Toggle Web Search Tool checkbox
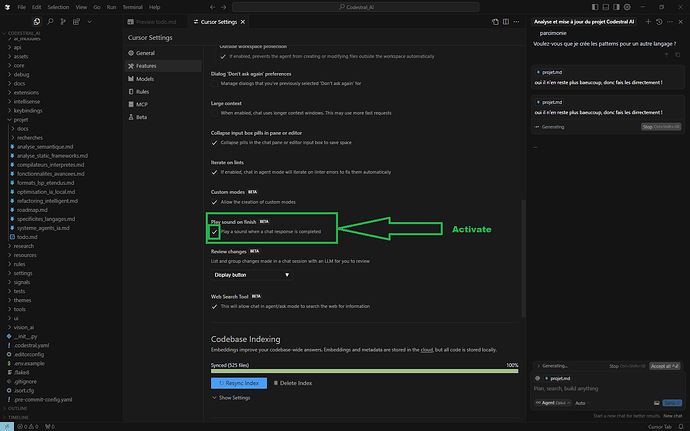The height and width of the screenshot is (431, 690). 214,306
